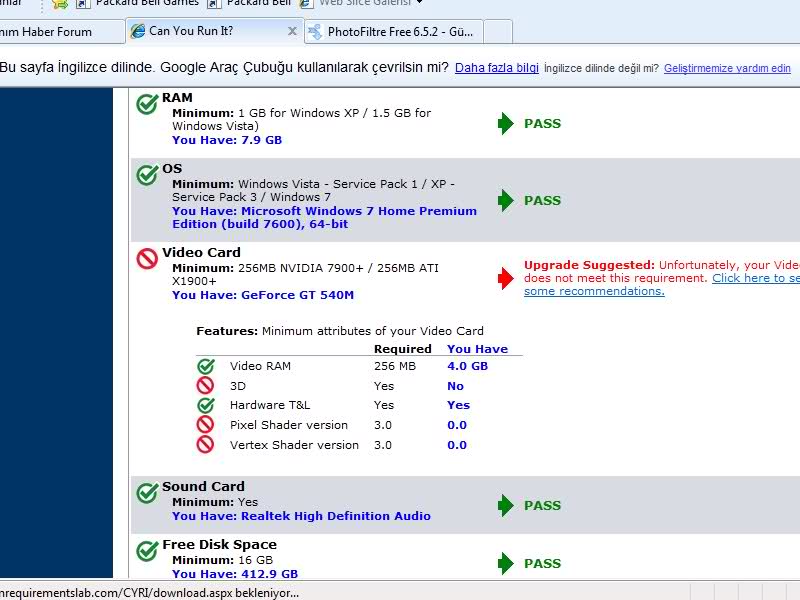The height and width of the screenshot is (600, 800).
Task: Click the red prohibited icon beside Video Card
Action: pyautogui.click(x=147, y=259)
